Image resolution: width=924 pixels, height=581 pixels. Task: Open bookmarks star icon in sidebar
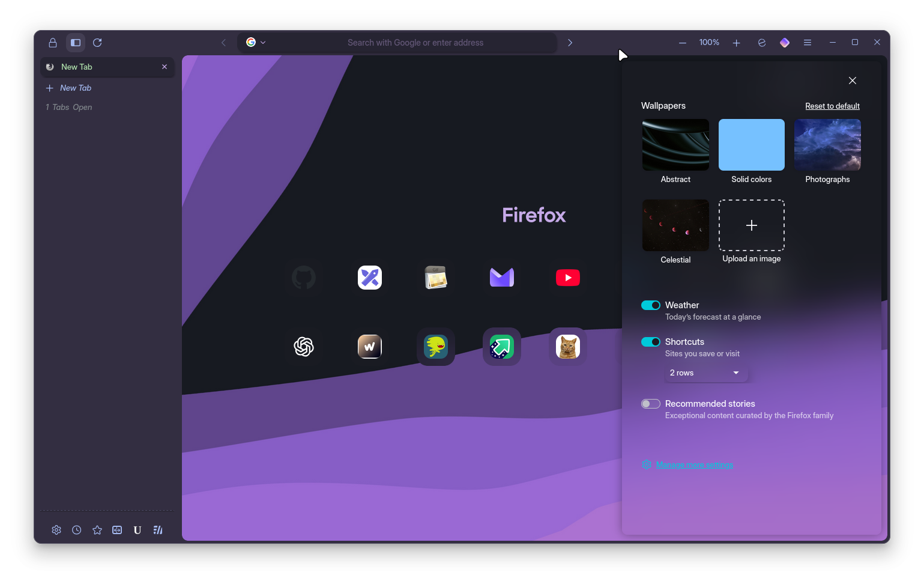(97, 530)
